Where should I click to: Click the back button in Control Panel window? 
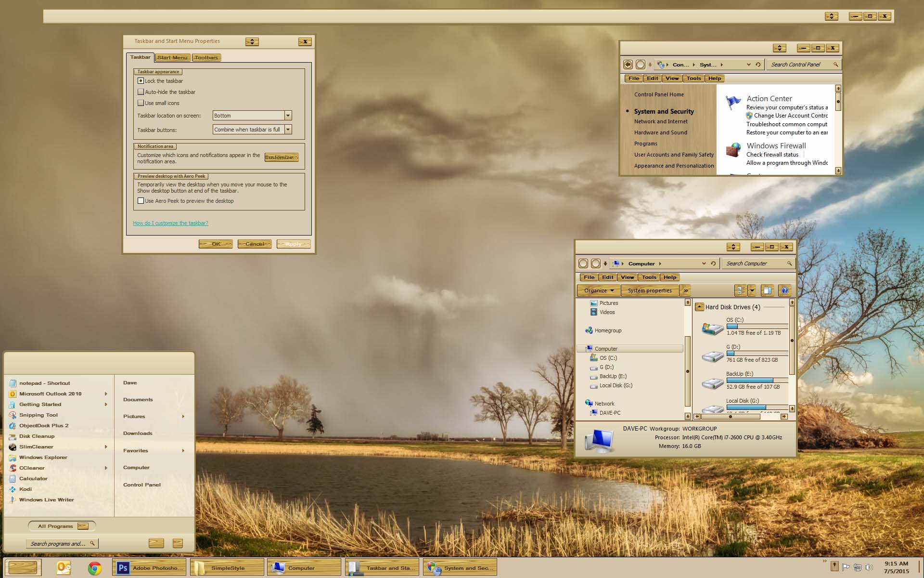628,65
